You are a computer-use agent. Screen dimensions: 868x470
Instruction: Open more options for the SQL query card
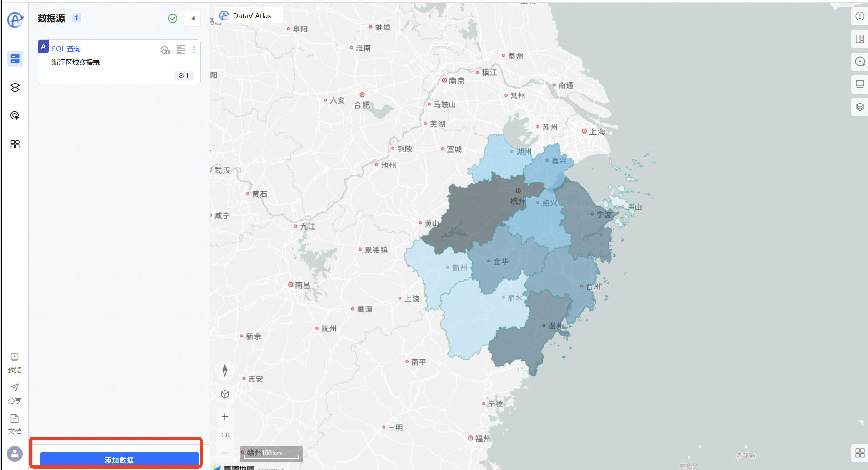(x=194, y=49)
